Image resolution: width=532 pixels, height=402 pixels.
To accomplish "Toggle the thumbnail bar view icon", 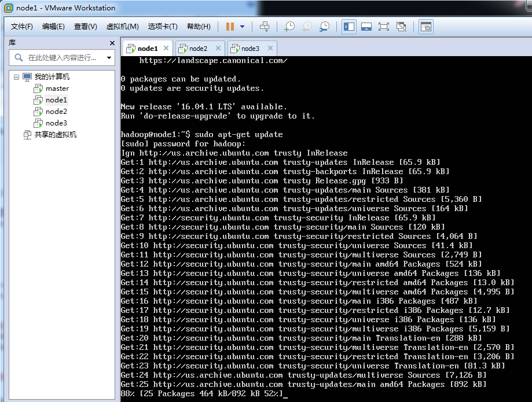I will pos(366,27).
